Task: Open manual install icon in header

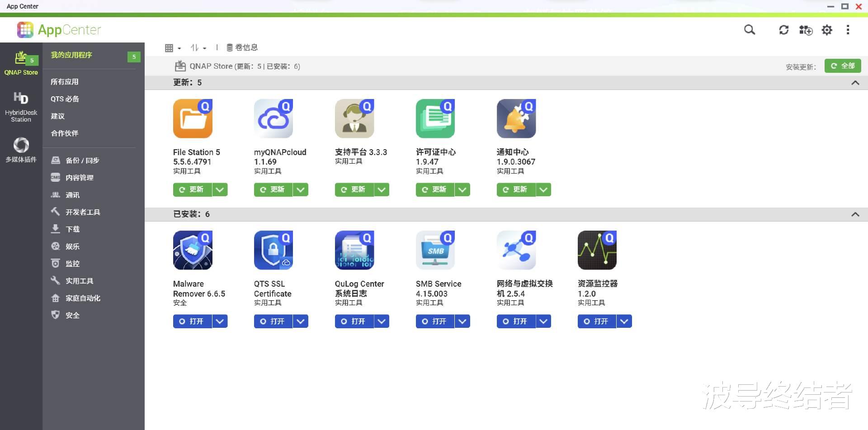Action: pos(806,30)
